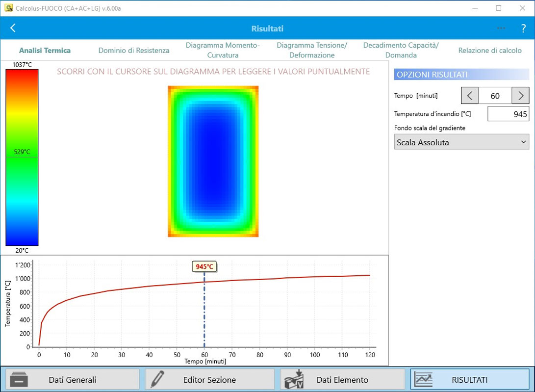This screenshot has height=392, width=535.
Task: Click the Editor Sezione pencil icon
Action: pos(157,379)
